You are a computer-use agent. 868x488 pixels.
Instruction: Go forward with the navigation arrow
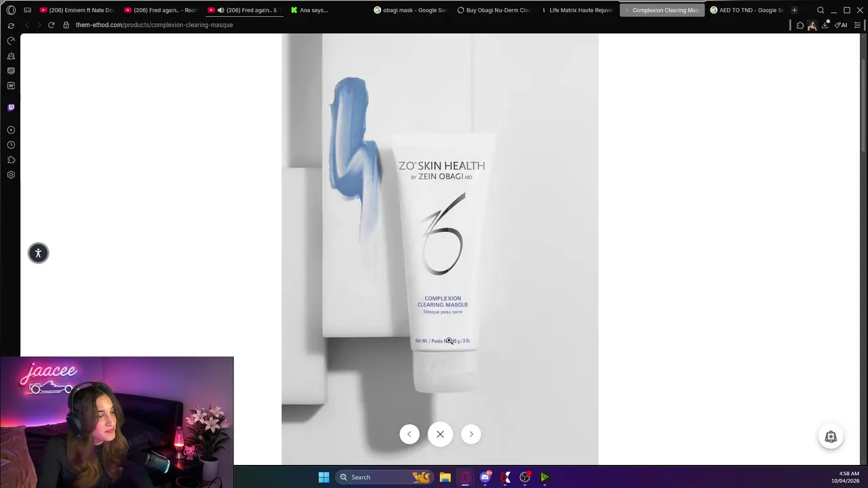(x=39, y=25)
